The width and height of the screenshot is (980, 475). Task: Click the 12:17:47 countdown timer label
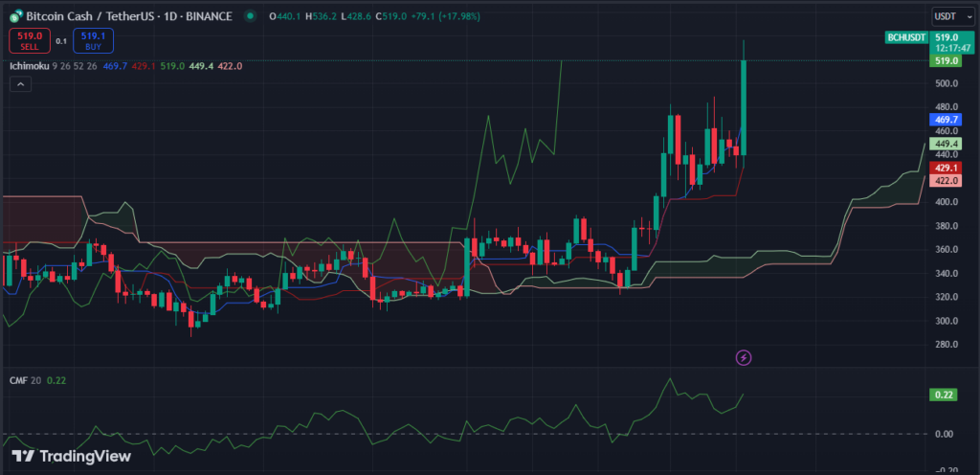953,48
